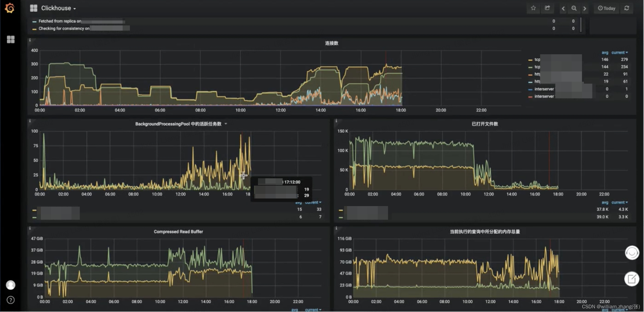Toggle the first interserver series in legend
Image resolution: width=644 pixels, height=312 pixels.
(544, 89)
